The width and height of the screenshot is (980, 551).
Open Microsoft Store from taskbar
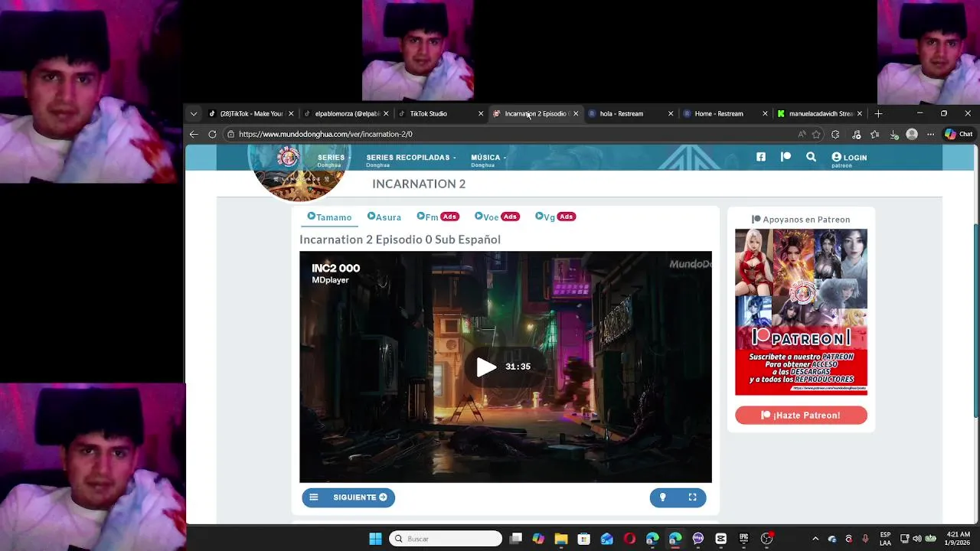pos(584,539)
